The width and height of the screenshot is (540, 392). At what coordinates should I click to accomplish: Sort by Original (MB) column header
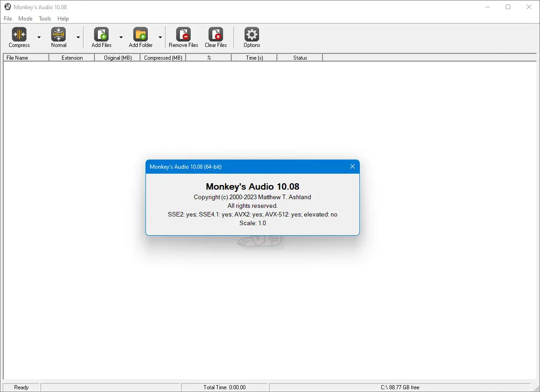click(117, 58)
